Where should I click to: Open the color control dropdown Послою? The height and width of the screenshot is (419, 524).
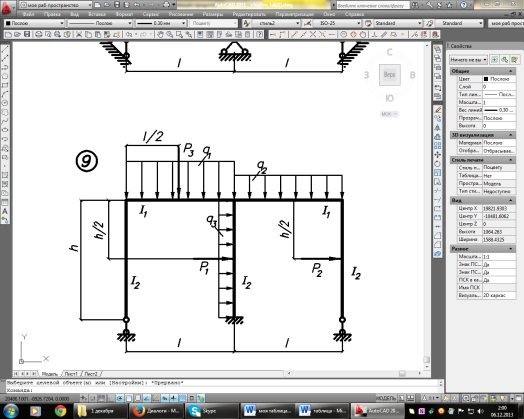[x=34, y=23]
